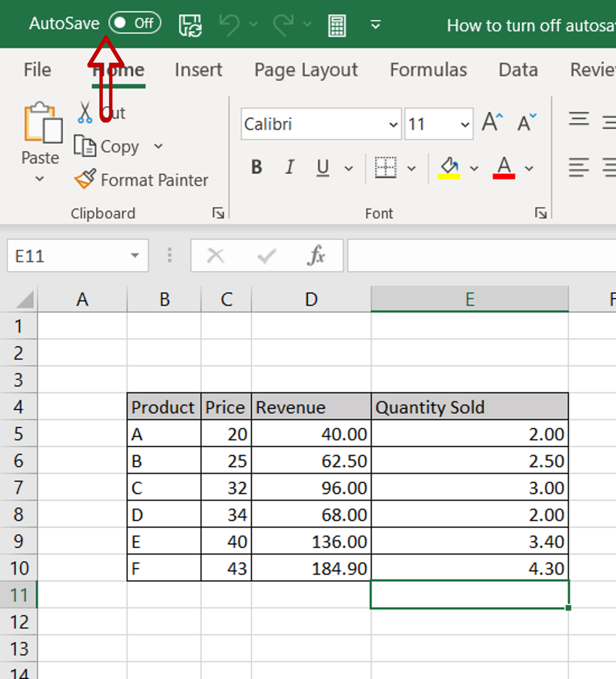Open the font size dropdown
The image size is (616, 679).
(465, 124)
